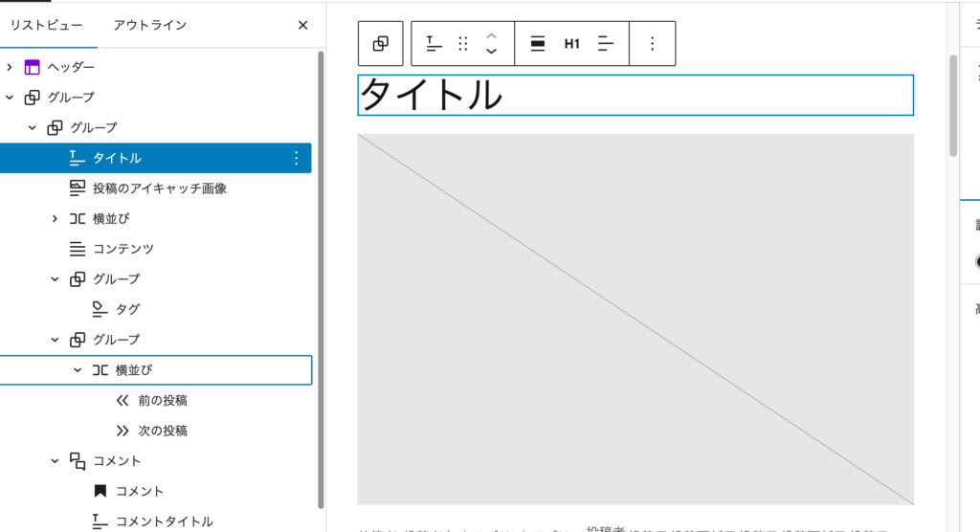Click the Group parent block toolbar icon
The image size is (980, 532).
pyautogui.click(x=380, y=43)
